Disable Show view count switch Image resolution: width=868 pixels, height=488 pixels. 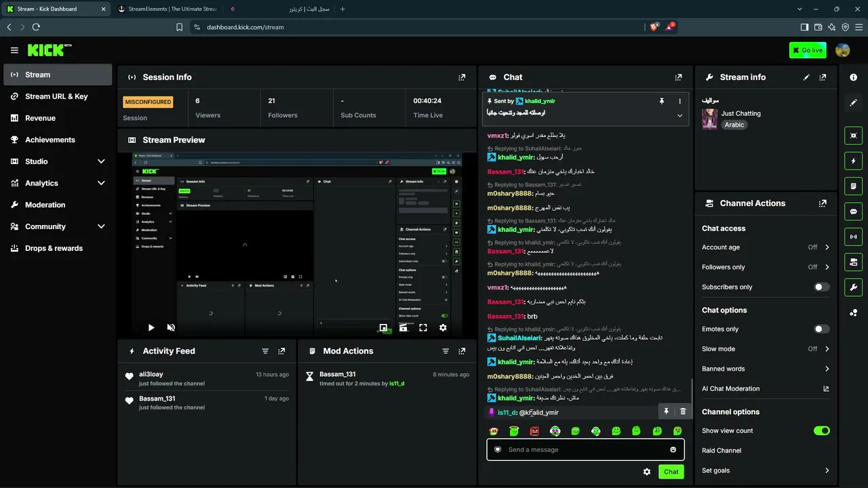(821, 430)
